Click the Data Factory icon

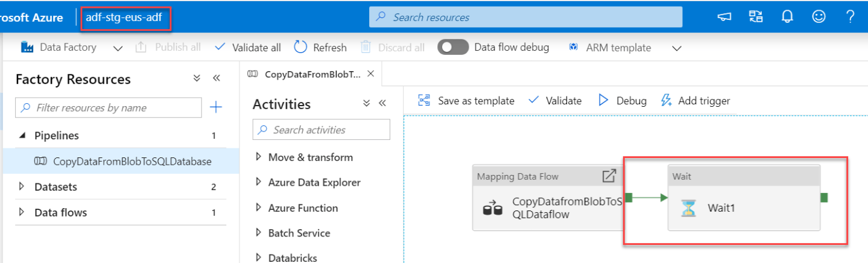click(27, 47)
